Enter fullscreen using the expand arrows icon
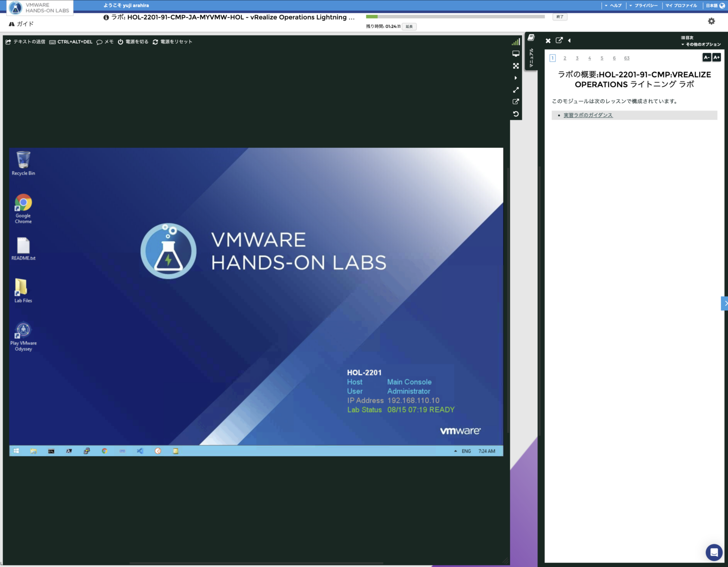The image size is (728, 567). tap(516, 66)
